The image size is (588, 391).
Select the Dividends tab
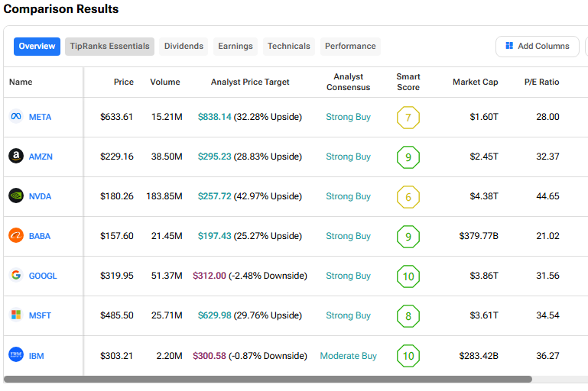click(184, 47)
